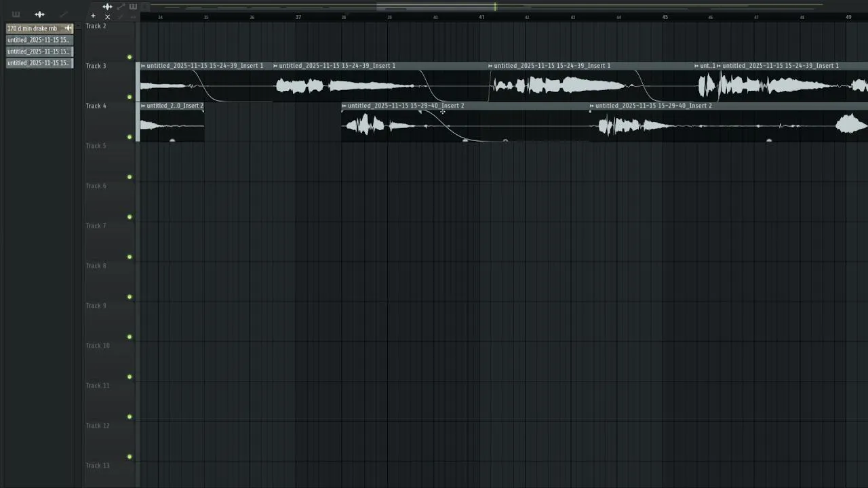
Task: Select the Track 5 header label
Action: pyautogui.click(x=96, y=146)
